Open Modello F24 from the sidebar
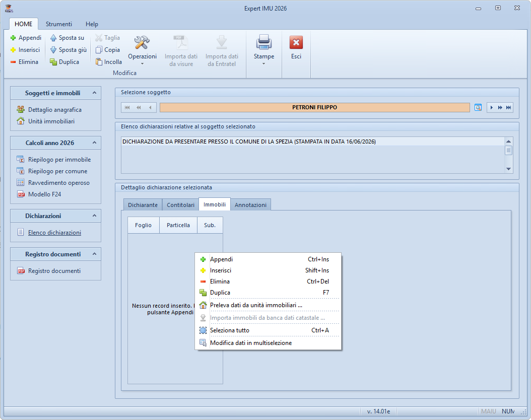 point(44,194)
